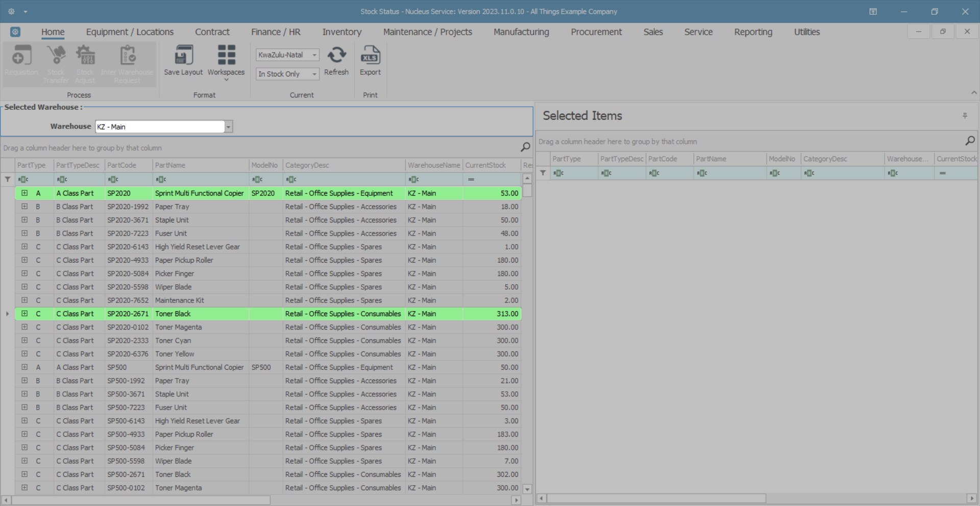Collapse the ribbon using the chevron arrow

tap(974, 93)
